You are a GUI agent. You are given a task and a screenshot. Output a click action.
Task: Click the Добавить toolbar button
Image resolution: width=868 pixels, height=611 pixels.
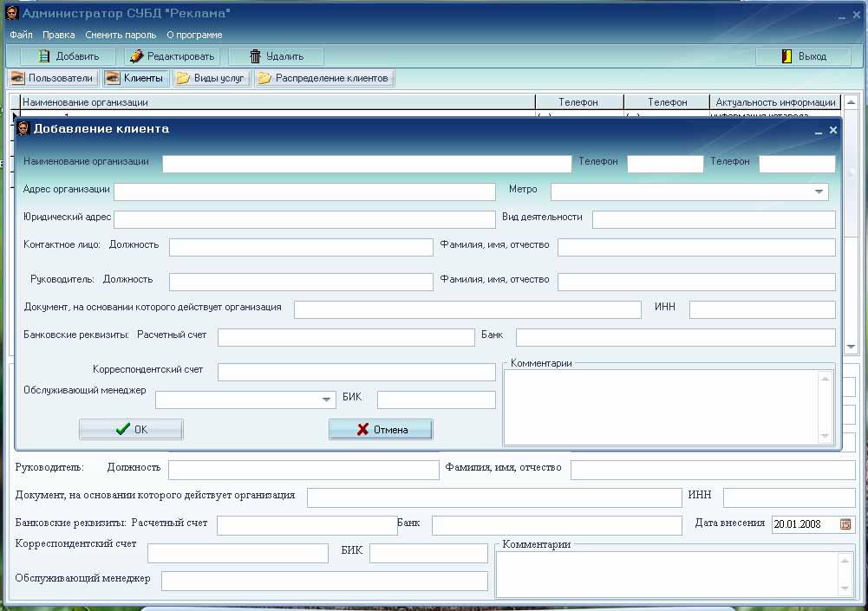(69, 56)
